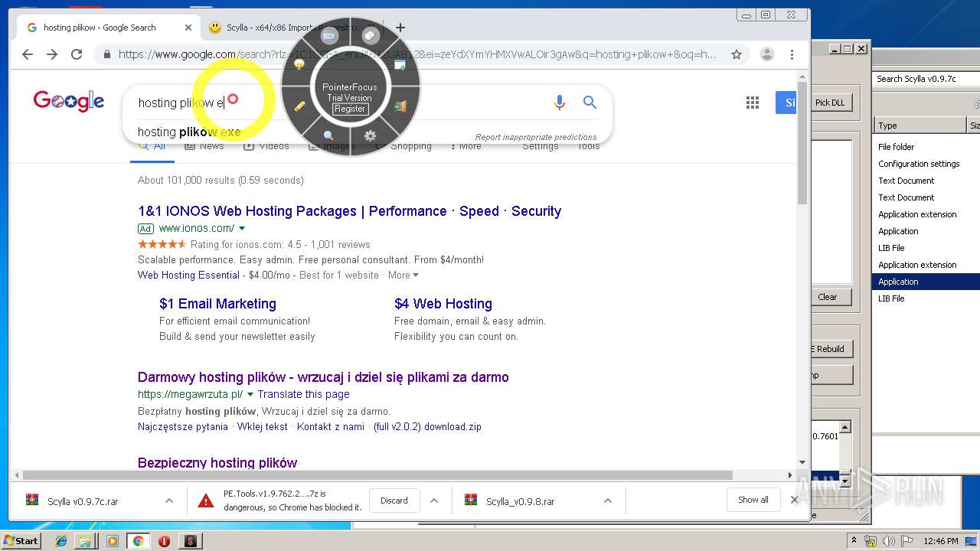The width and height of the screenshot is (980, 551).
Task: Click the exit door icon in PointerFocus wheel
Action: click(x=400, y=106)
